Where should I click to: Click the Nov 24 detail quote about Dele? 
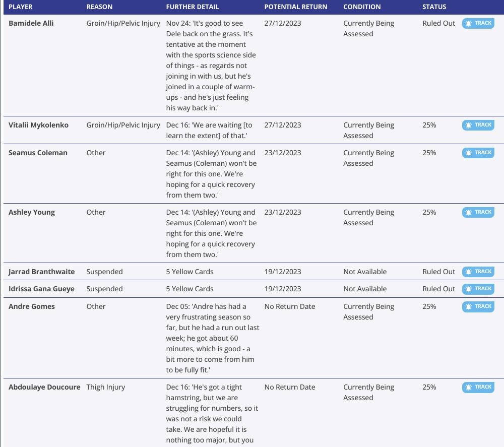point(211,66)
